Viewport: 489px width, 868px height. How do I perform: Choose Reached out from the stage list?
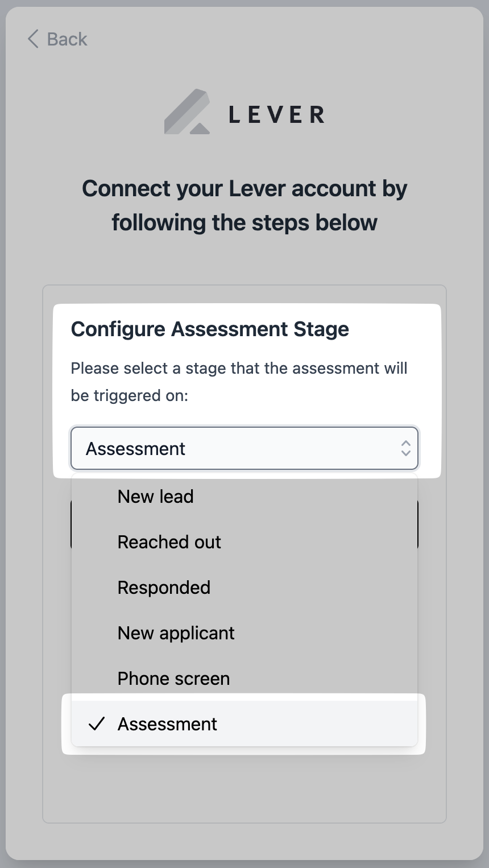pyautogui.click(x=244, y=542)
